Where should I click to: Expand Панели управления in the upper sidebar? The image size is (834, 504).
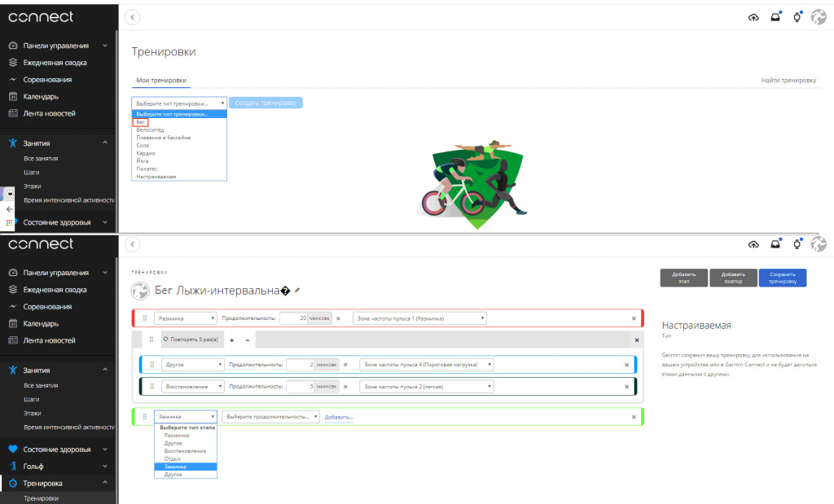105,46
